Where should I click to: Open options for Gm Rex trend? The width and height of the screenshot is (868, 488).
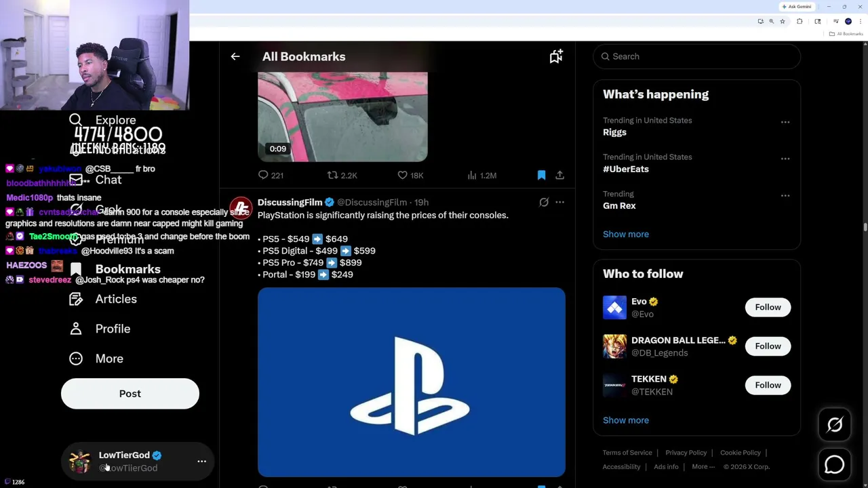[x=785, y=195]
